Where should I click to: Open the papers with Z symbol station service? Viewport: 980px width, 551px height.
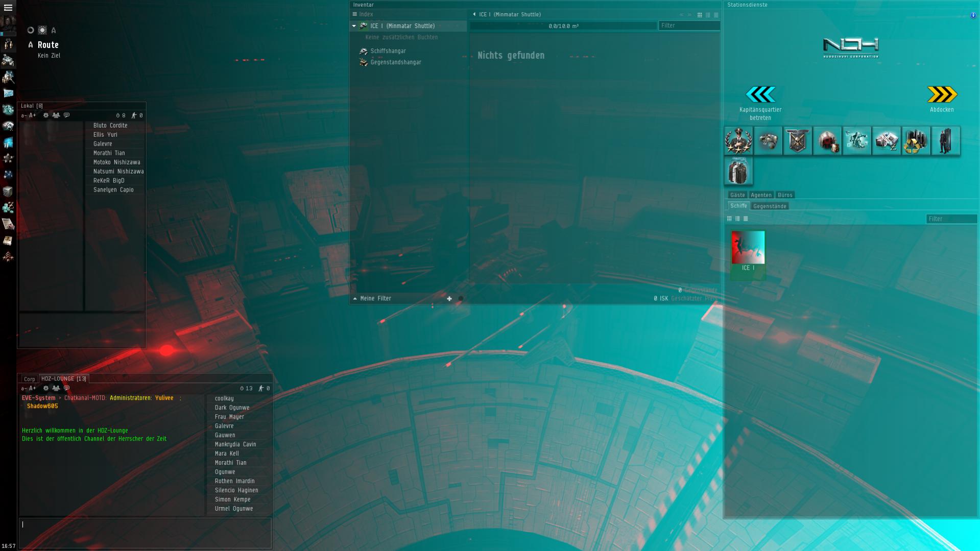tap(887, 140)
